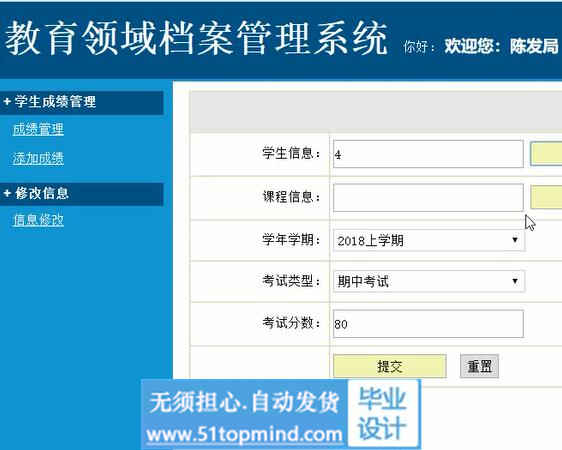Image resolution: width=562 pixels, height=450 pixels.
Task: Collapse the 修改信息 menu header
Action: pyautogui.click(x=82, y=194)
